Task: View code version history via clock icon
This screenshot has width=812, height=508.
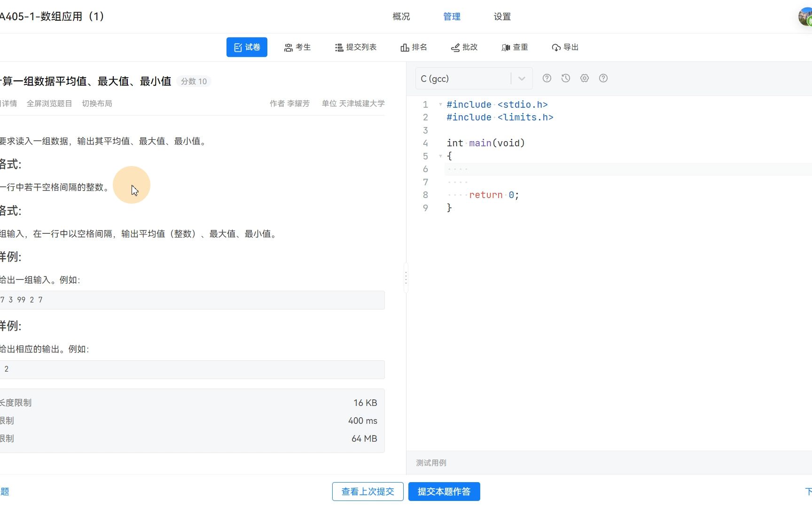Action: [565, 78]
